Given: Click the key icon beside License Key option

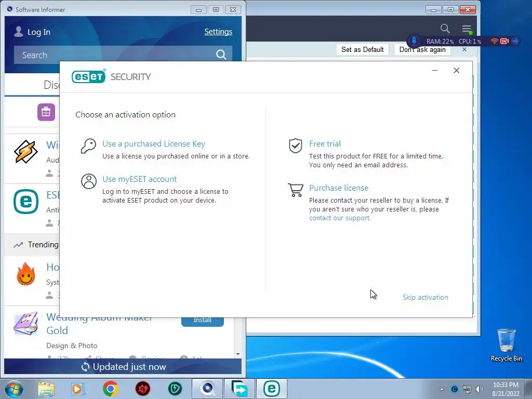Looking at the screenshot, I should 88,146.
